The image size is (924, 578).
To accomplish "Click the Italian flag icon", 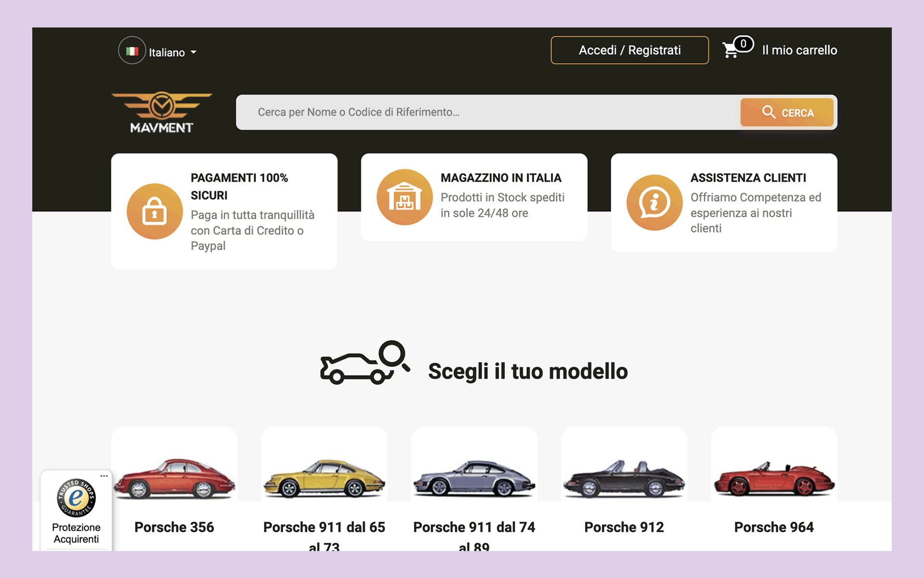I will (132, 51).
